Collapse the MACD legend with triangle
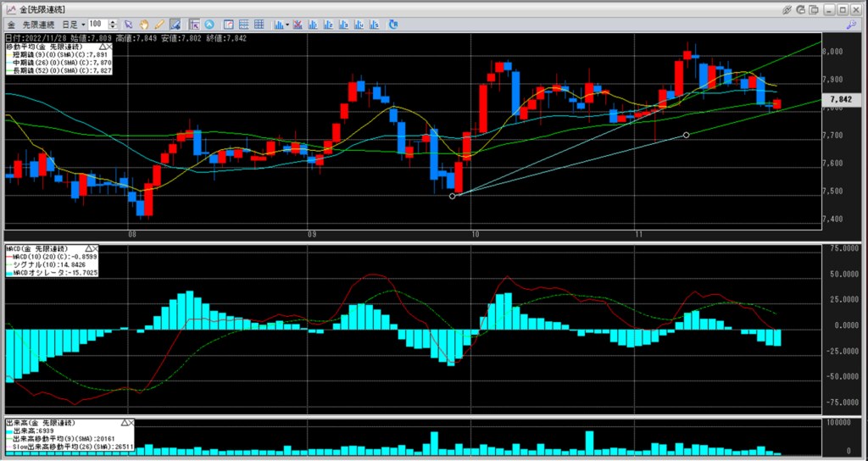The image size is (868, 461). (87, 248)
